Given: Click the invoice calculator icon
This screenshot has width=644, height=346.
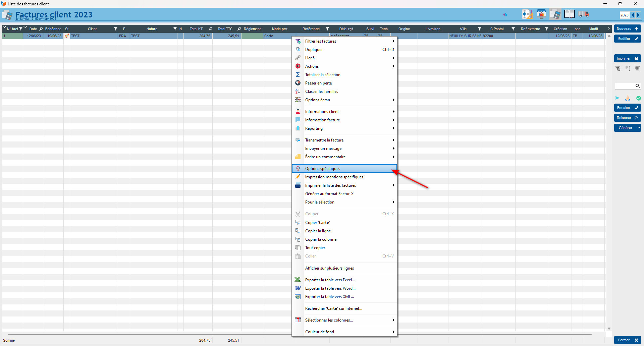Looking at the screenshot, I should point(555,14).
